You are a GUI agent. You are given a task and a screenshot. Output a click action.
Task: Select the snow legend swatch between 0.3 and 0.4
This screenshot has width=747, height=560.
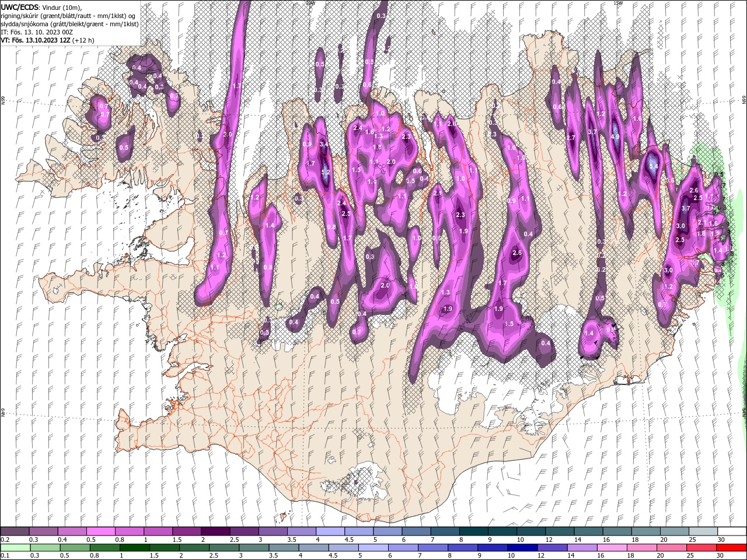pyautogui.click(x=43, y=531)
